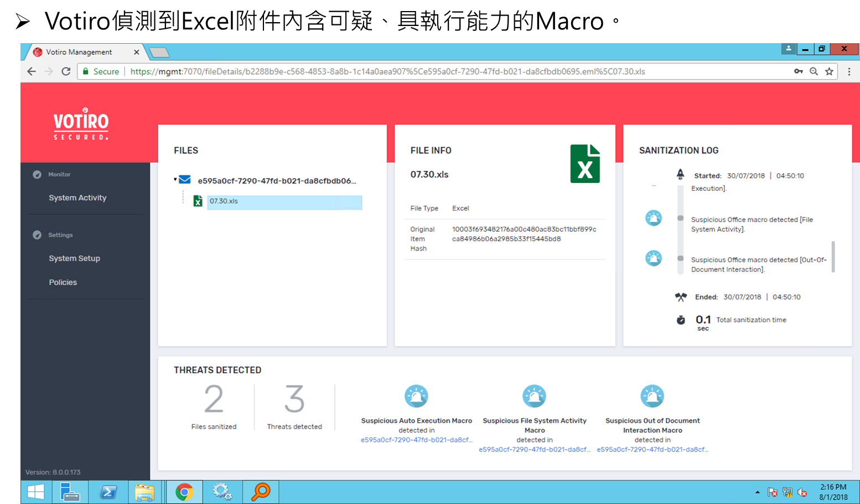This screenshot has width=860, height=504.
Task: Click the rocket Started icon in Sanitization Log
Action: 680,175
